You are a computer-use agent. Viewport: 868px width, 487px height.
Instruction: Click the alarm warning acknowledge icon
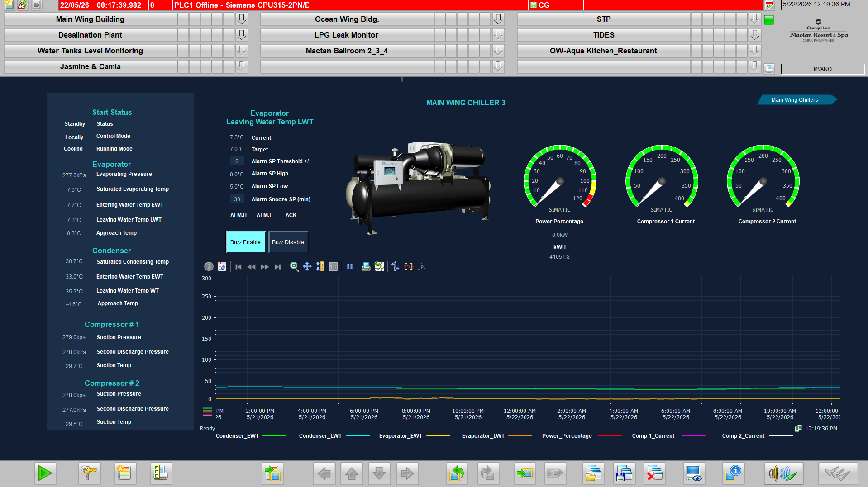pyautogui.click(x=23, y=5)
